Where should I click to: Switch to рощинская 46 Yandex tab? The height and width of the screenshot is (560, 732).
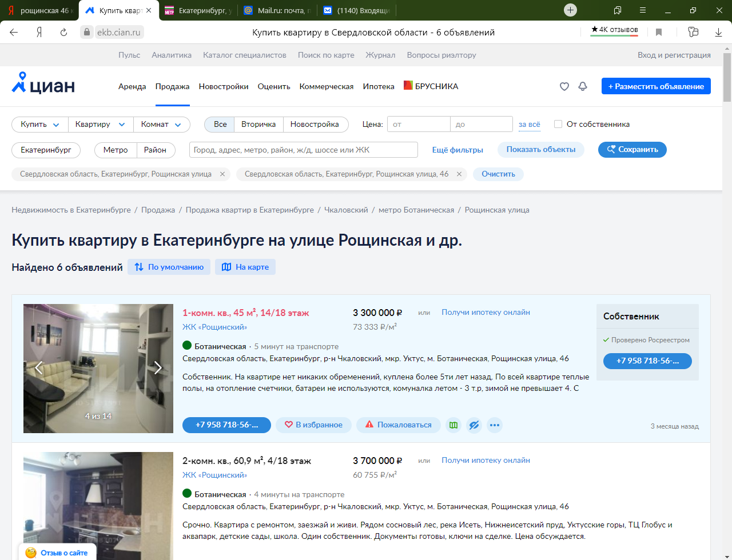[39, 10]
